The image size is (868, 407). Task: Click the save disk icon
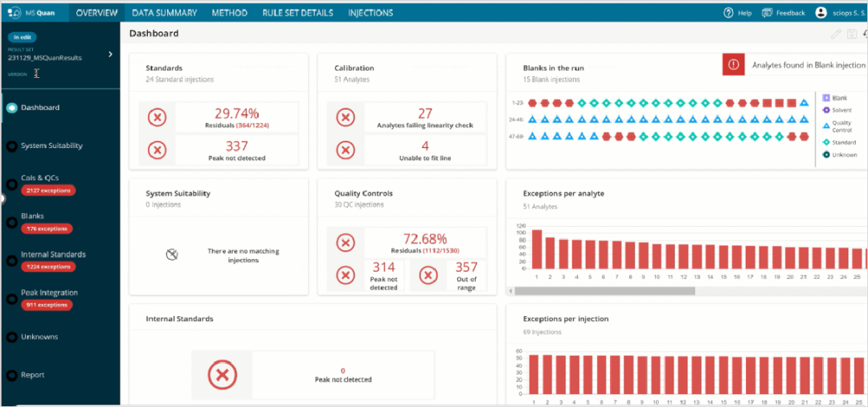(x=852, y=34)
